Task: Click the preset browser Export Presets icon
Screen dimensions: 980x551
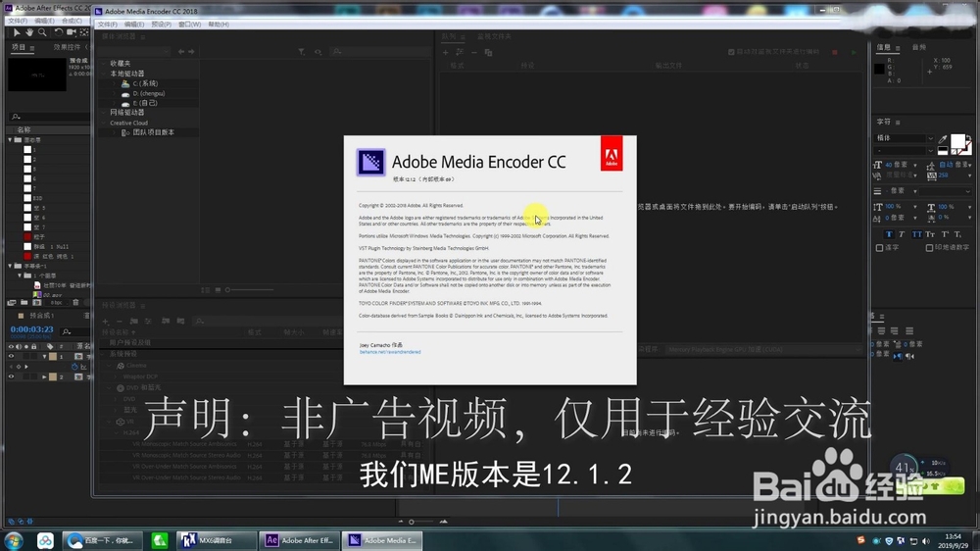Action: click(x=180, y=321)
